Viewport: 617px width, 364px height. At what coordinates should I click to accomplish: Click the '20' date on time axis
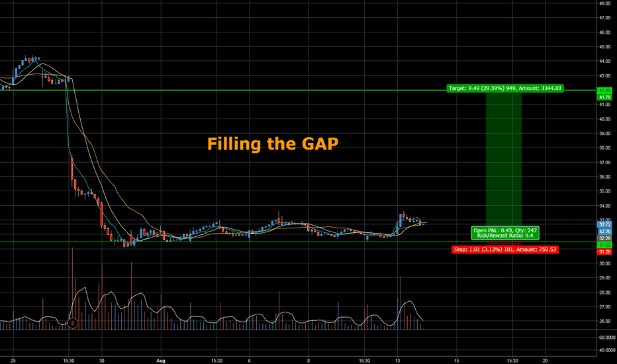[545, 361]
